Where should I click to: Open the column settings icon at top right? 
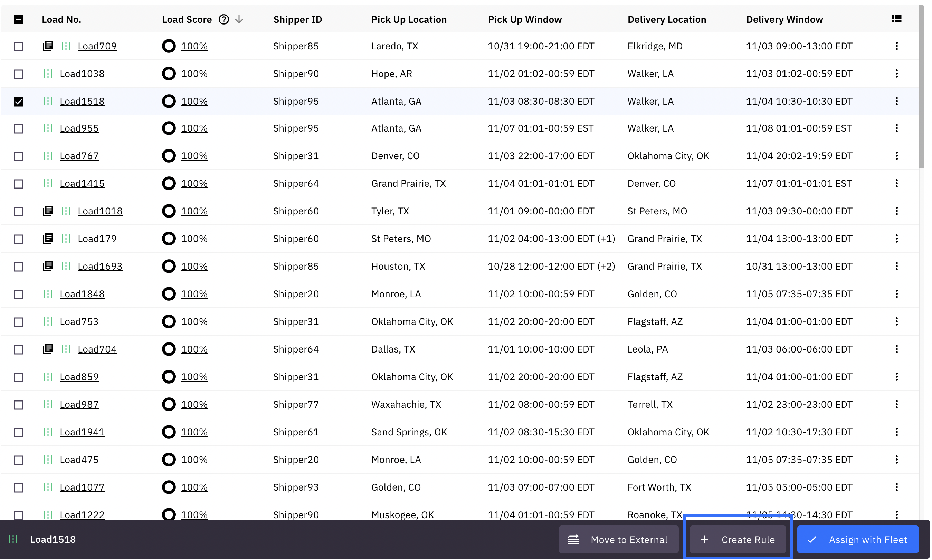point(896,18)
